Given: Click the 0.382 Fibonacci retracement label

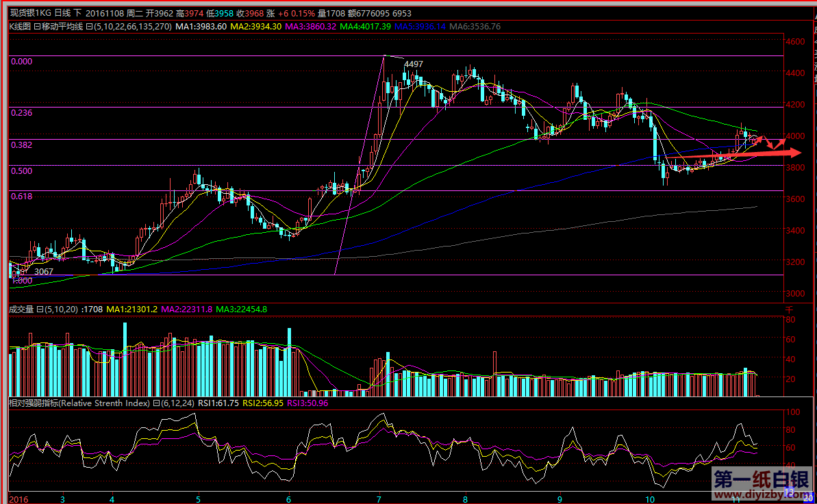Looking at the screenshot, I should pos(22,145).
